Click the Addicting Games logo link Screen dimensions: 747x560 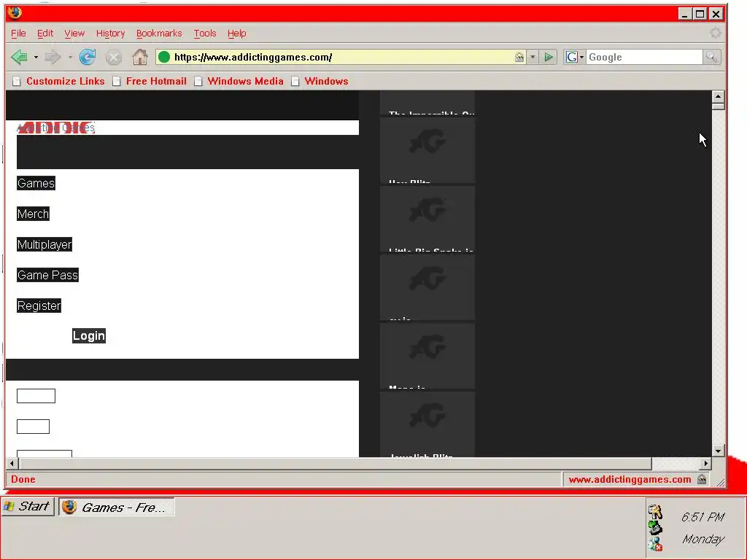55,128
